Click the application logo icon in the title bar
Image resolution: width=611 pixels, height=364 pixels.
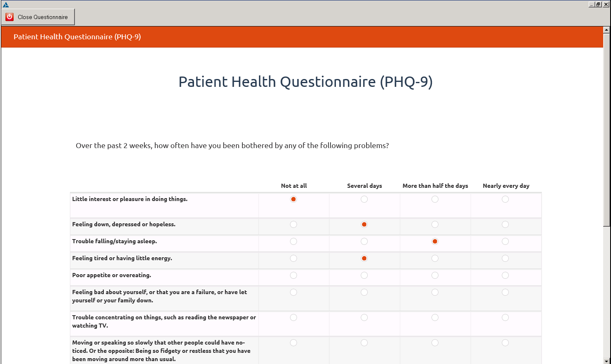(5, 5)
